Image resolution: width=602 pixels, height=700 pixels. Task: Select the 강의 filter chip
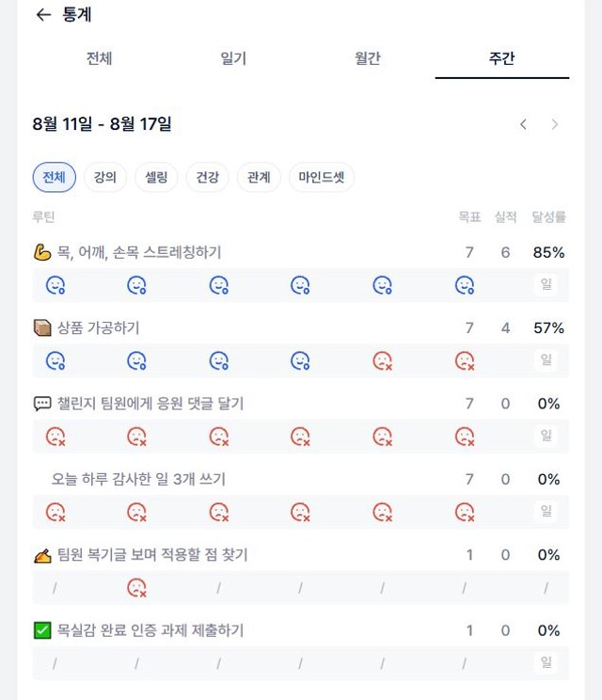coord(104,177)
